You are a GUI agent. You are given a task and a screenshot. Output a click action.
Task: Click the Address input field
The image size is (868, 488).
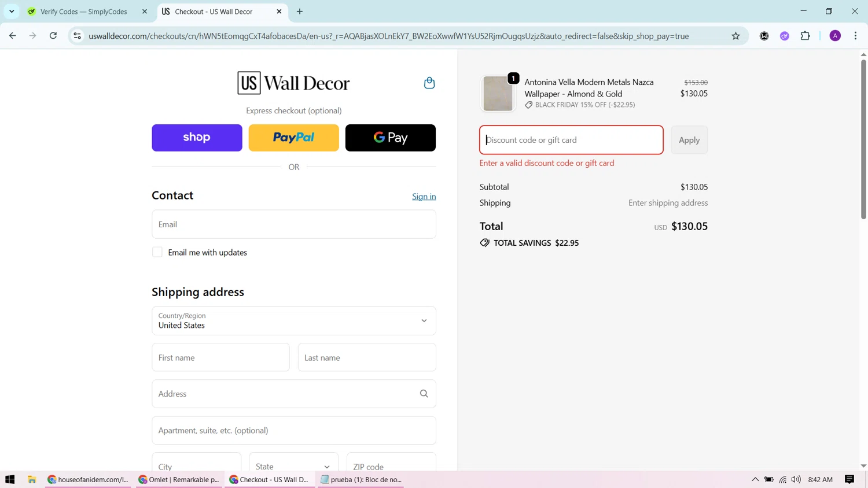pyautogui.click(x=294, y=394)
